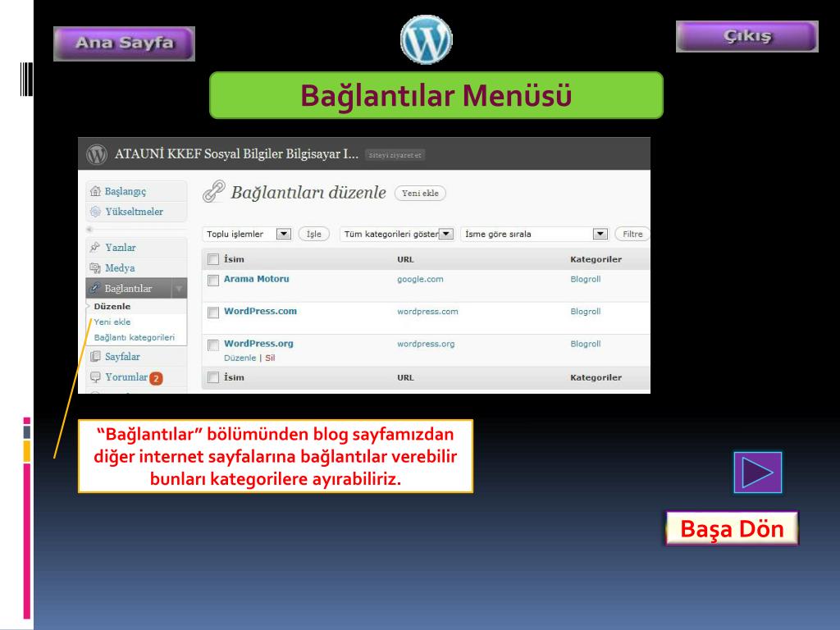Click the Yükseltmeler icon in the sidebar
Viewport: 840px width, 630px height.
coord(95,212)
